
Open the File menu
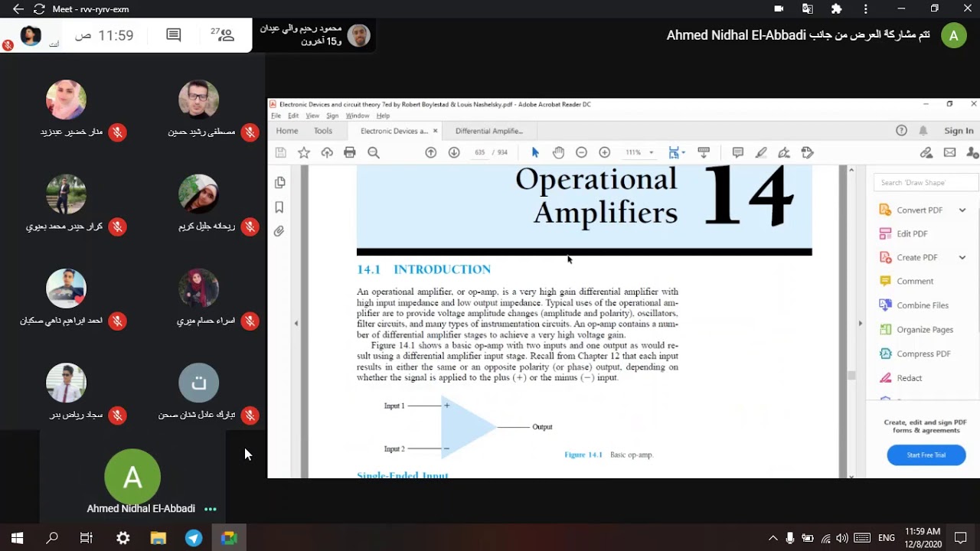(276, 116)
